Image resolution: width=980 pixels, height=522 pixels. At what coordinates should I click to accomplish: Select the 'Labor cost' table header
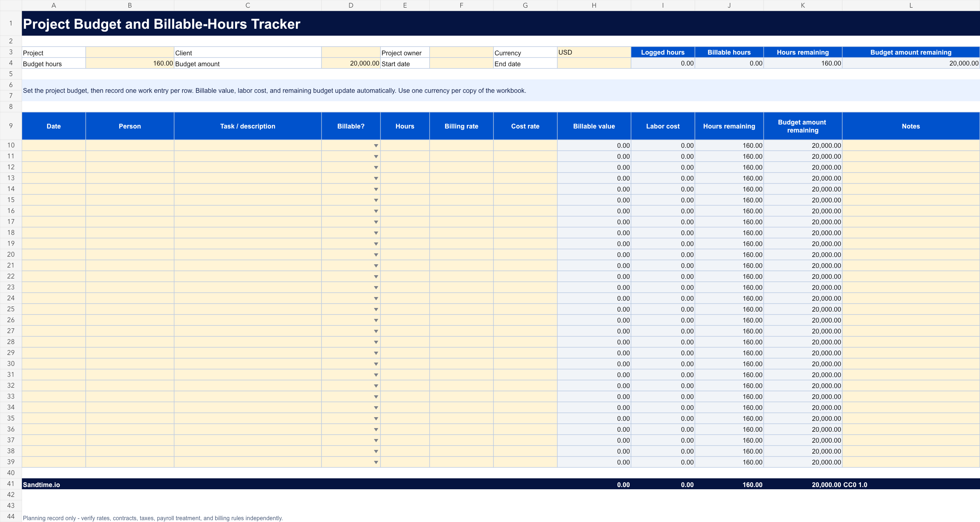[663, 126]
